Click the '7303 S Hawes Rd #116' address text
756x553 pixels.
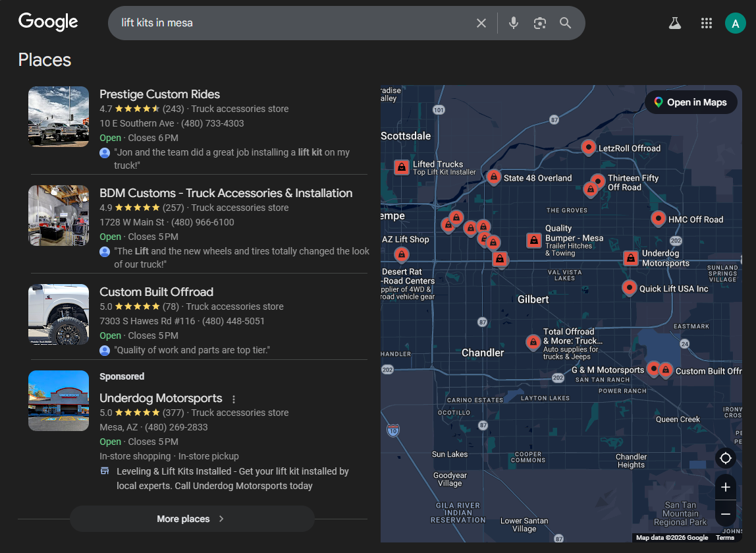tap(147, 321)
